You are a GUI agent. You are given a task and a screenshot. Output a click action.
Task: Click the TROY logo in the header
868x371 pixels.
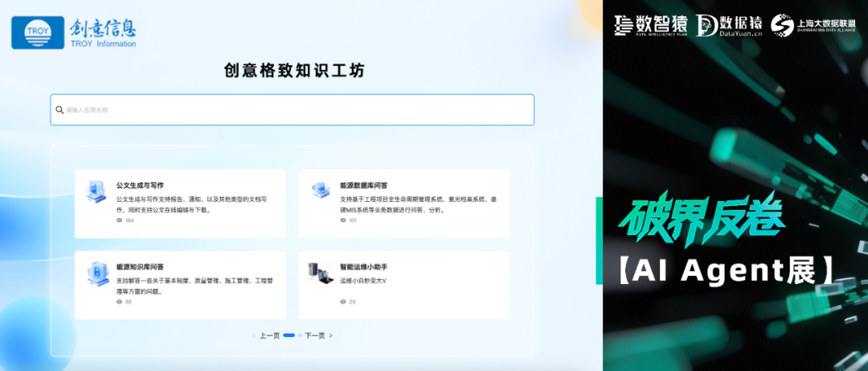[38, 33]
